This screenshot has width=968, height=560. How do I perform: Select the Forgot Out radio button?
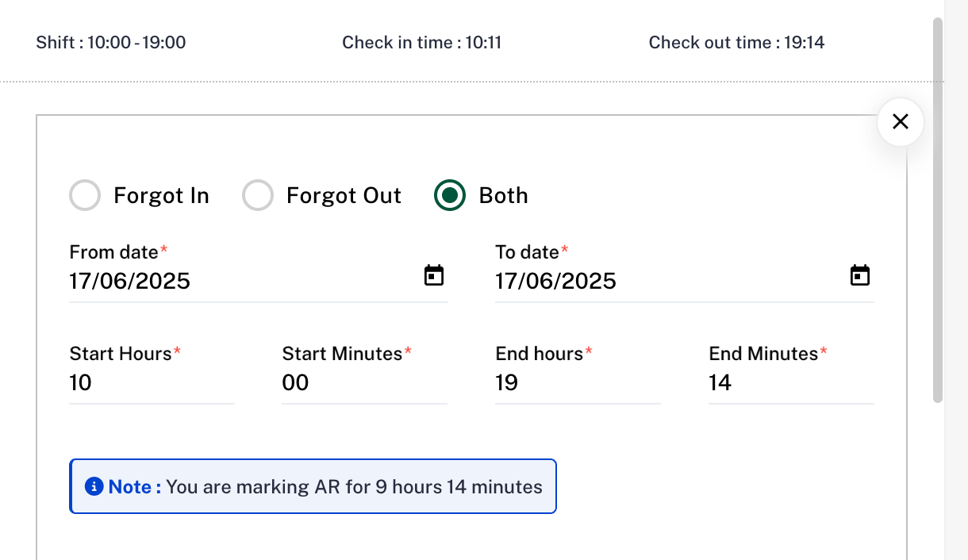[x=258, y=195]
